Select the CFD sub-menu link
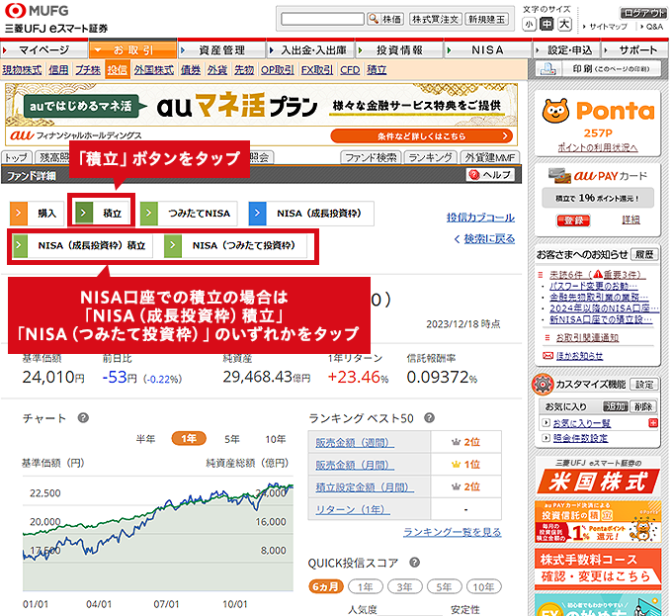Screen dimensions: 672x616 click(x=350, y=70)
